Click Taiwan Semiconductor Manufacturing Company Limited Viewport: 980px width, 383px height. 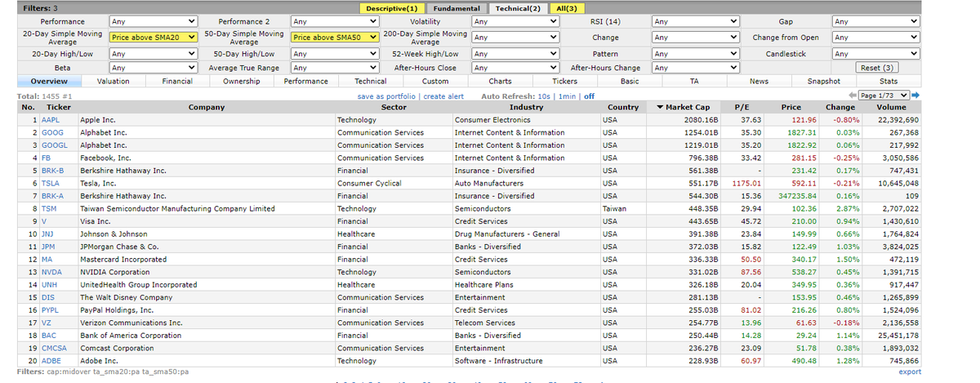(x=177, y=208)
